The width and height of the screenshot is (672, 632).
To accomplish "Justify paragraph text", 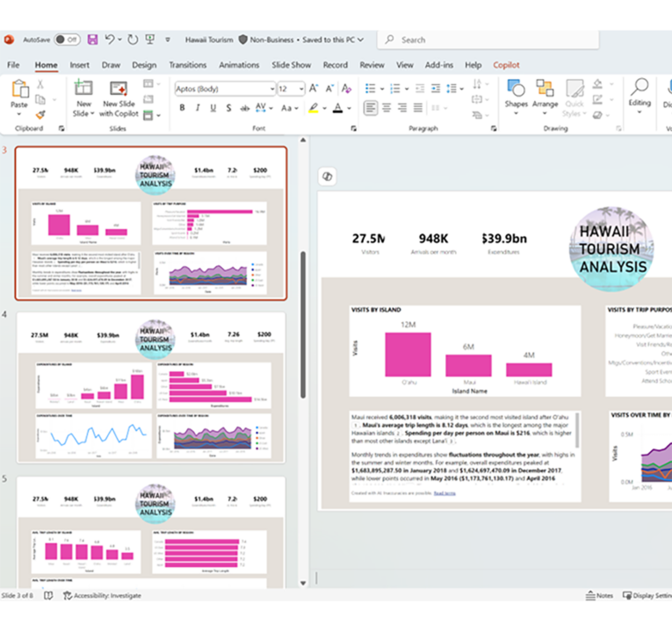I will pyautogui.click(x=418, y=108).
